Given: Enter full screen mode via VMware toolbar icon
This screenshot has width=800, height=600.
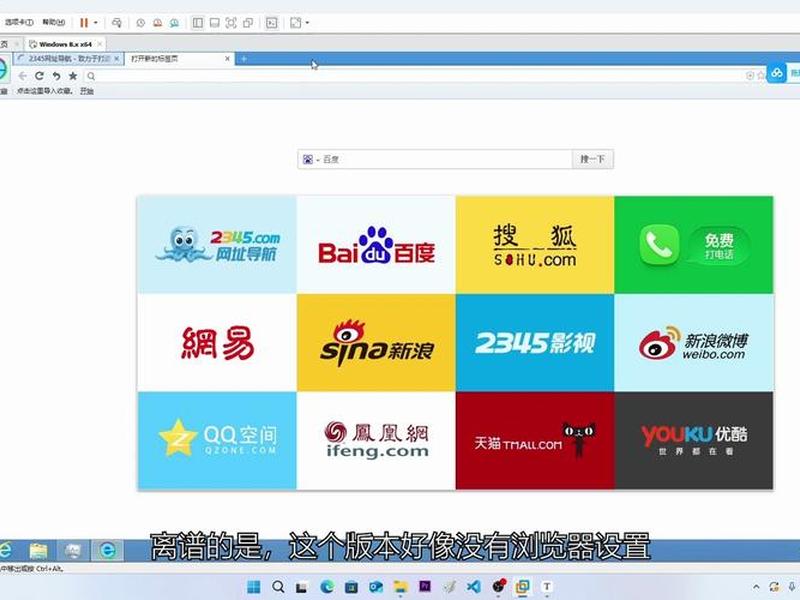Looking at the screenshot, I should click(231, 22).
